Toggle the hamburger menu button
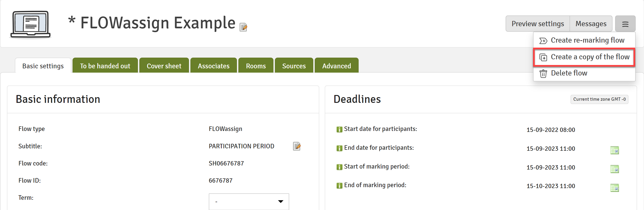Image resolution: width=644 pixels, height=210 pixels. 625,24
